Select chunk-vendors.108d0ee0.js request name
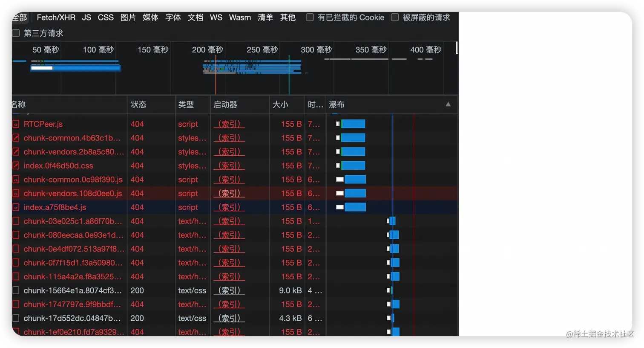Screen dimensions: 644x348 (x=73, y=194)
